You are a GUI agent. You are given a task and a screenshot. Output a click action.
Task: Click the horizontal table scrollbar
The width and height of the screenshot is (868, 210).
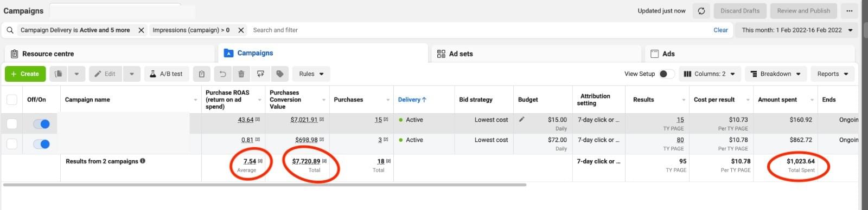(x=264, y=185)
